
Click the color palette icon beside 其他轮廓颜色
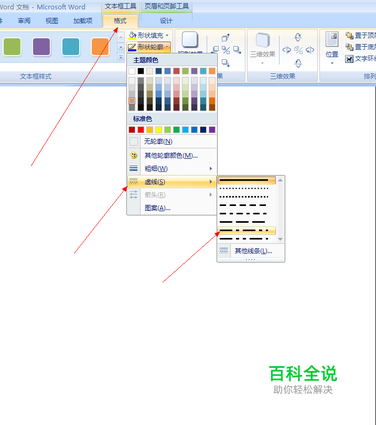134,155
